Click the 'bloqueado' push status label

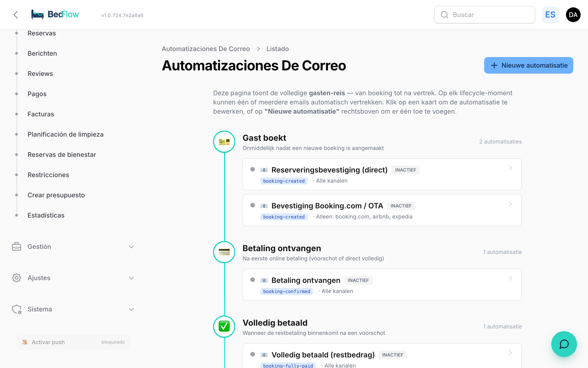113,342
